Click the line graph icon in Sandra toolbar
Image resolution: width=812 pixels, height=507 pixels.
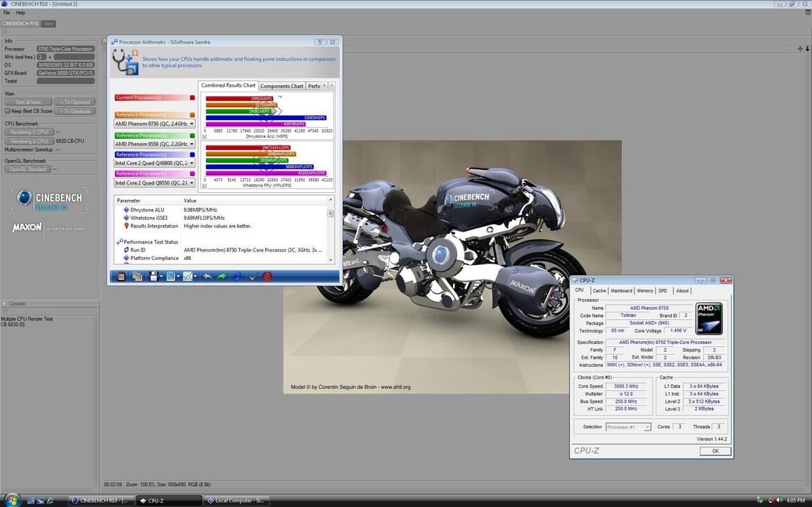point(187,277)
